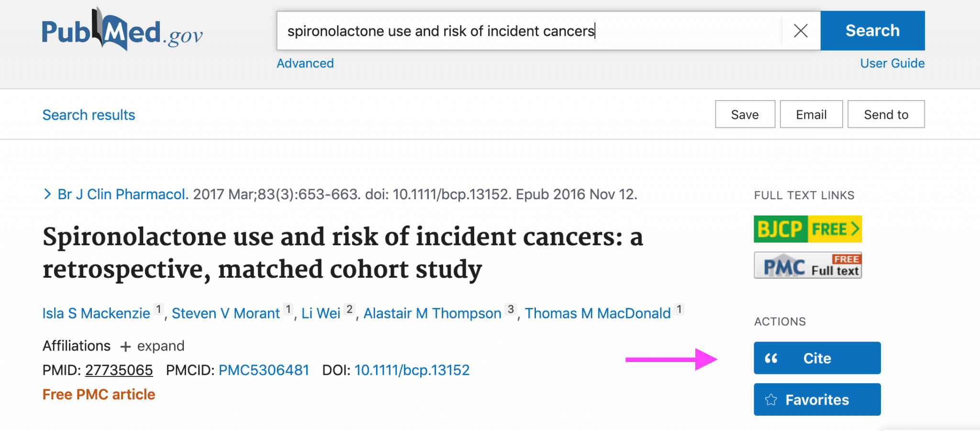Open the User Guide link
The height and width of the screenshot is (431, 980).
pos(892,63)
